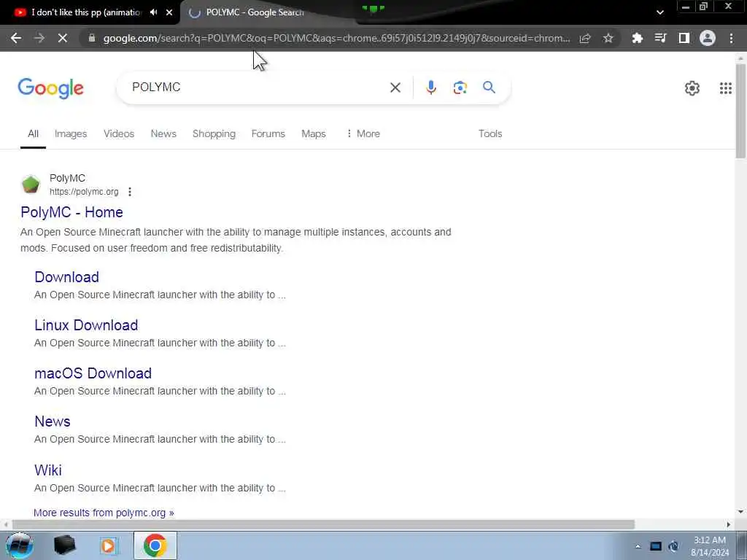Go back using the browser back arrow

pos(16,38)
